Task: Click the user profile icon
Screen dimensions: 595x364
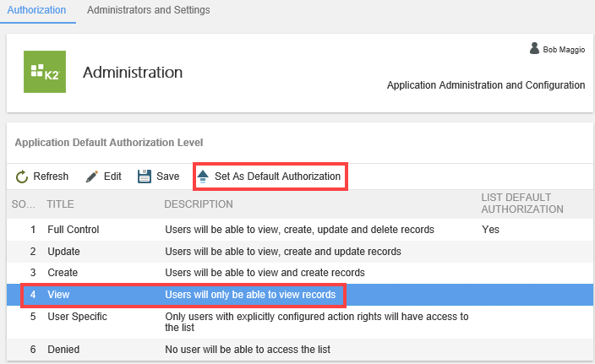Action: point(534,49)
